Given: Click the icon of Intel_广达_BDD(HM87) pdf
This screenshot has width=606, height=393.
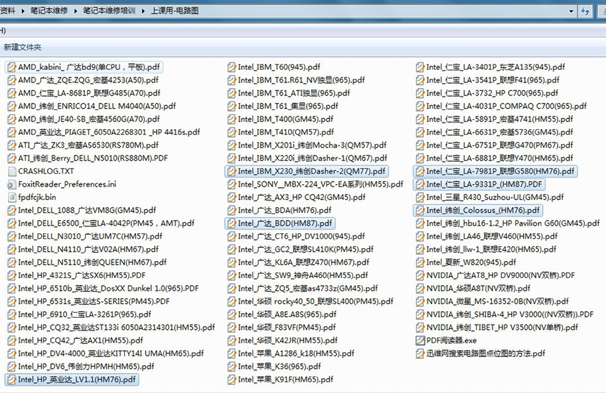Looking at the screenshot, I should [232, 223].
